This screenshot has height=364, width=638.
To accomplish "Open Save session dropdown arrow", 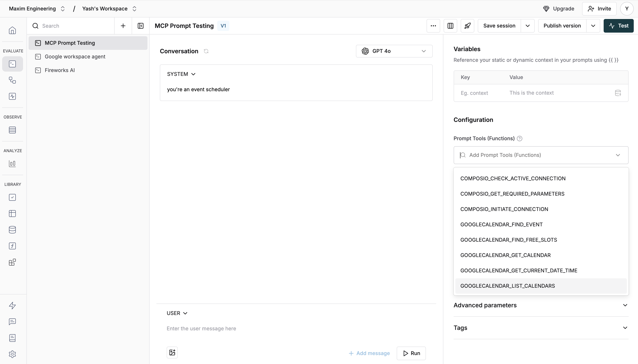I will pos(528,26).
